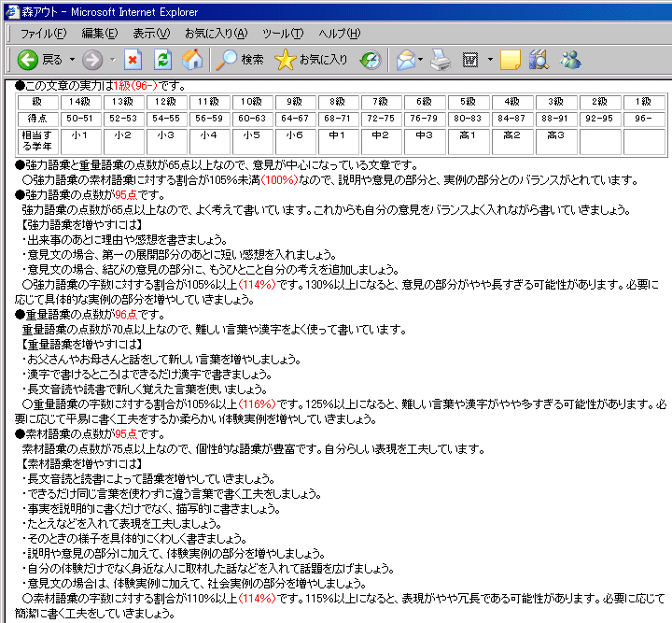This screenshot has height=623, width=672.
Task: Open the History clock icon
Action: (371, 60)
